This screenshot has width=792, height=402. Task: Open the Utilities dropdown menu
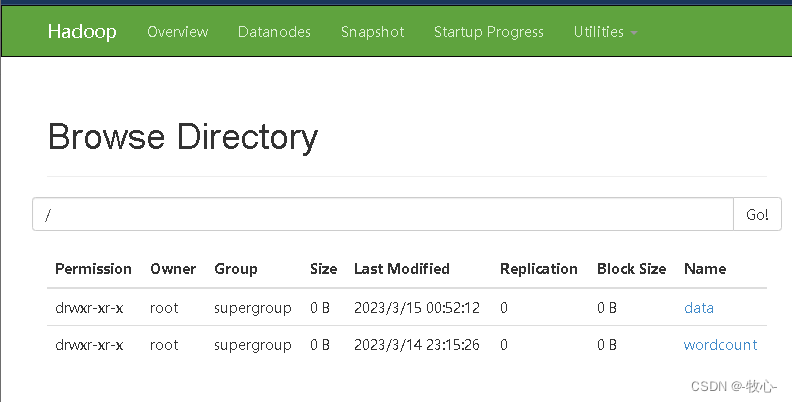tap(605, 32)
